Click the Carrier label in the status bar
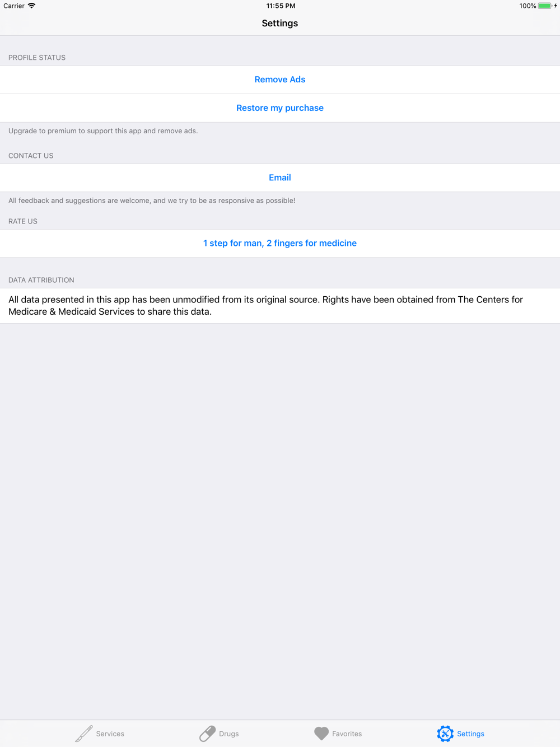Screen dimensions: 560x747 [x=14, y=6]
